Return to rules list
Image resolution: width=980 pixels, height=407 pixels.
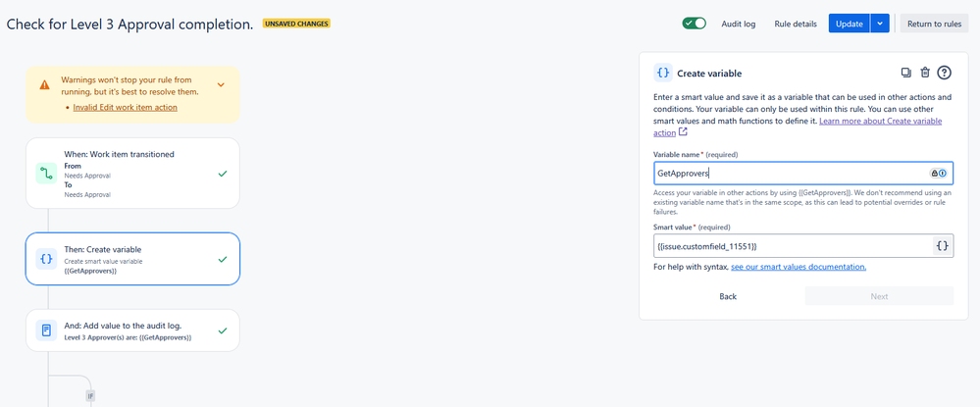point(934,24)
